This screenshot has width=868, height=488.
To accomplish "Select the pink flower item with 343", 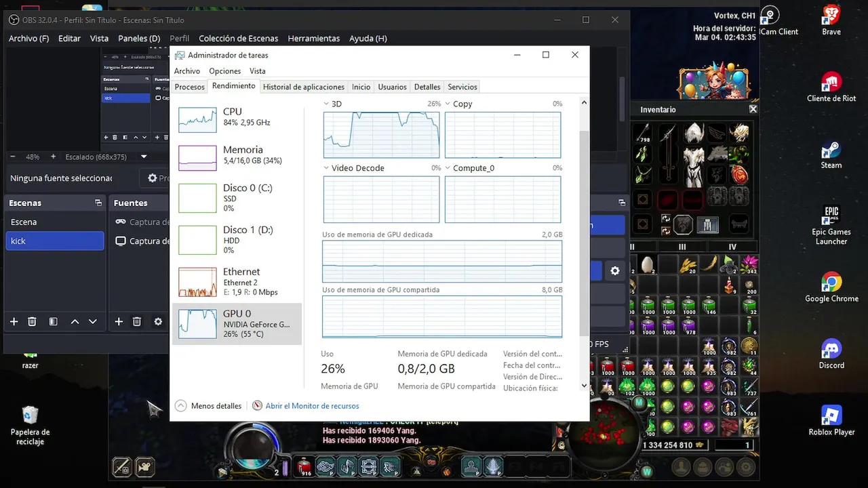I will 749,264.
